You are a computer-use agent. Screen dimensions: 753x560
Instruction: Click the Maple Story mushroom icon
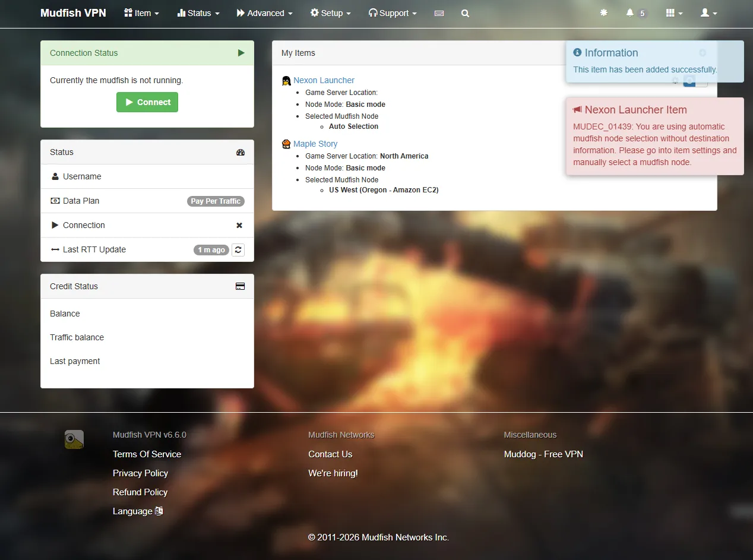click(286, 144)
